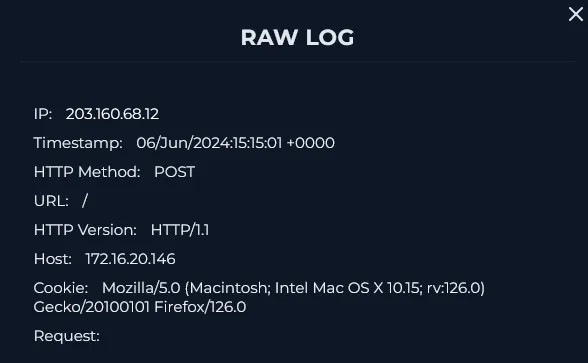
Task: Select the host address 172.16.20.146
Action: (x=130, y=259)
